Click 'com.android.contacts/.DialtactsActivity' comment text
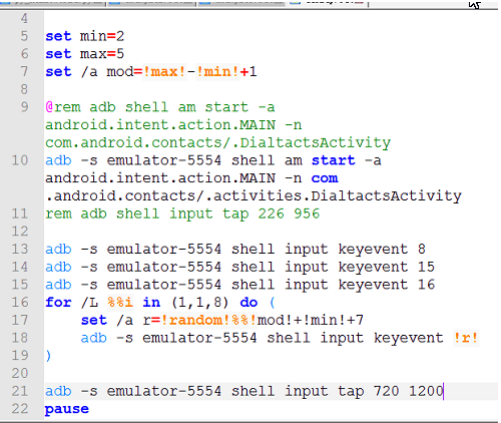The image size is (501, 423). pos(218,143)
